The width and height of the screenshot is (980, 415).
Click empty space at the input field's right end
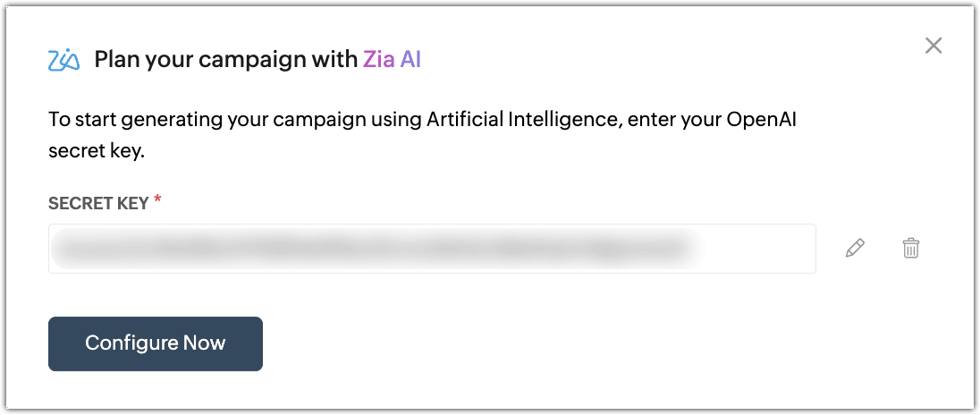769,249
